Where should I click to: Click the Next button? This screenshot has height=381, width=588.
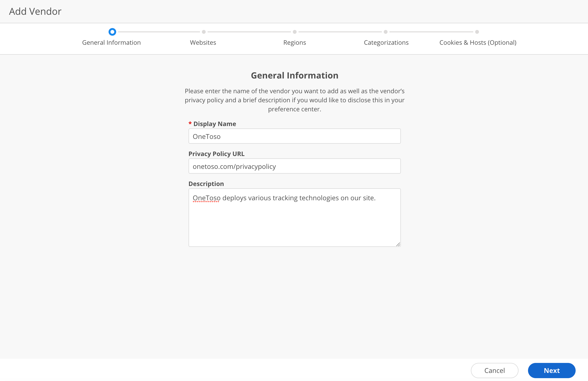pos(551,370)
